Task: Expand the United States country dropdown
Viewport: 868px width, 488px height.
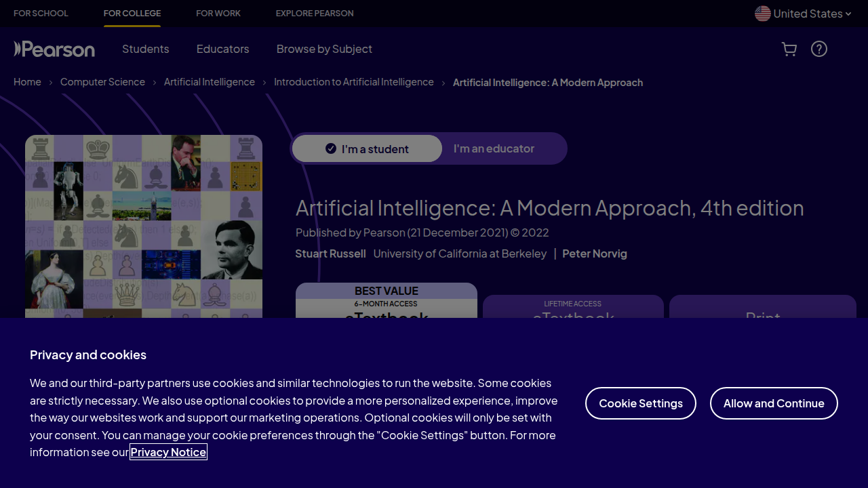Action: pos(803,14)
